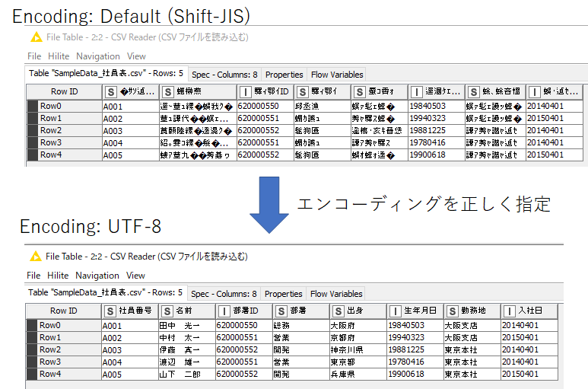588x389 pixels.
Task: Click the S type icon of the 名前 column header
Action: pyautogui.click(x=167, y=311)
